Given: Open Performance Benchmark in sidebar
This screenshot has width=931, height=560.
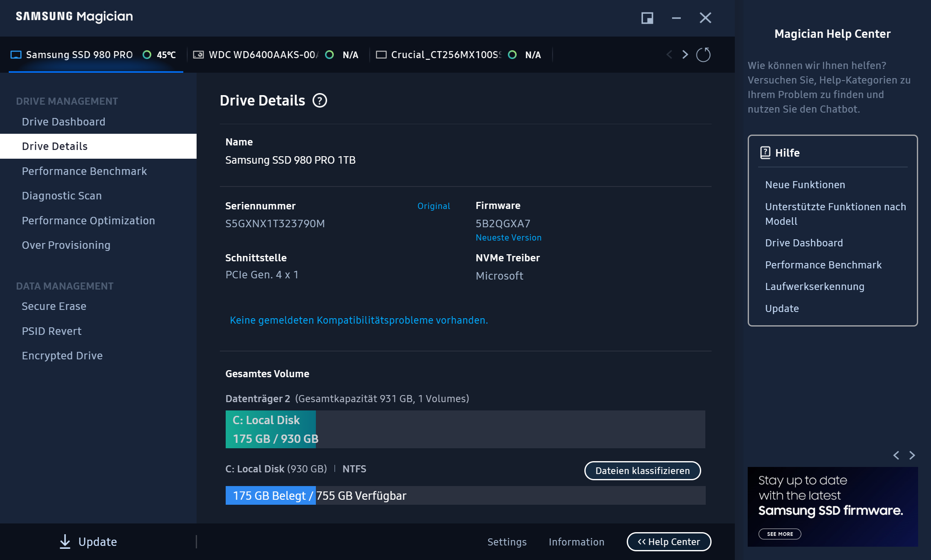Looking at the screenshot, I should (84, 171).
